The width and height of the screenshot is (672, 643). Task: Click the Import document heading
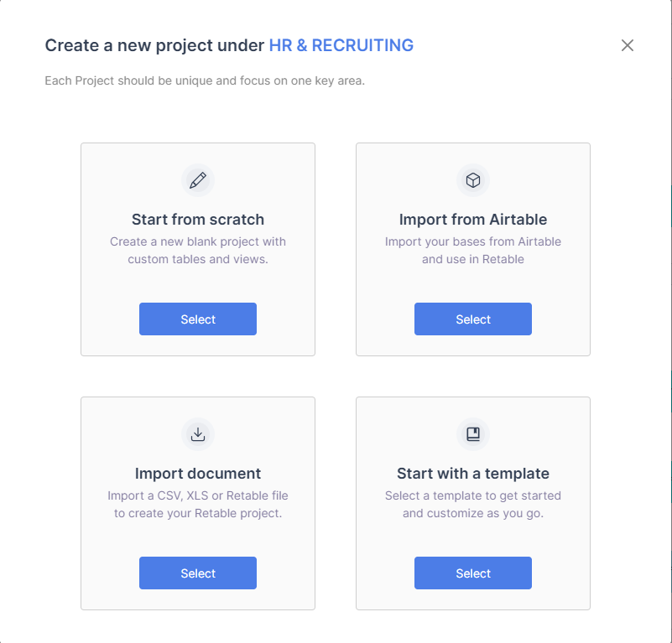pos(198,474)
